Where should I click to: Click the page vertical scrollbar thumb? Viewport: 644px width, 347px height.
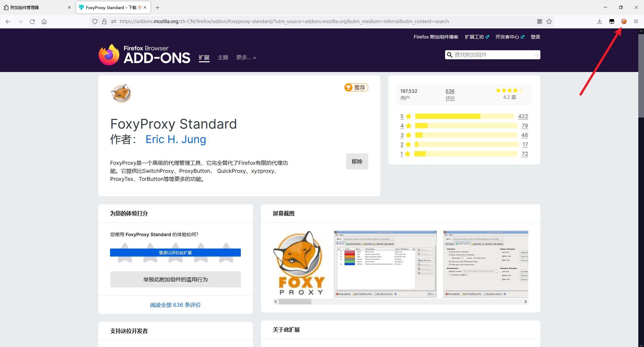tap(641, 75)
